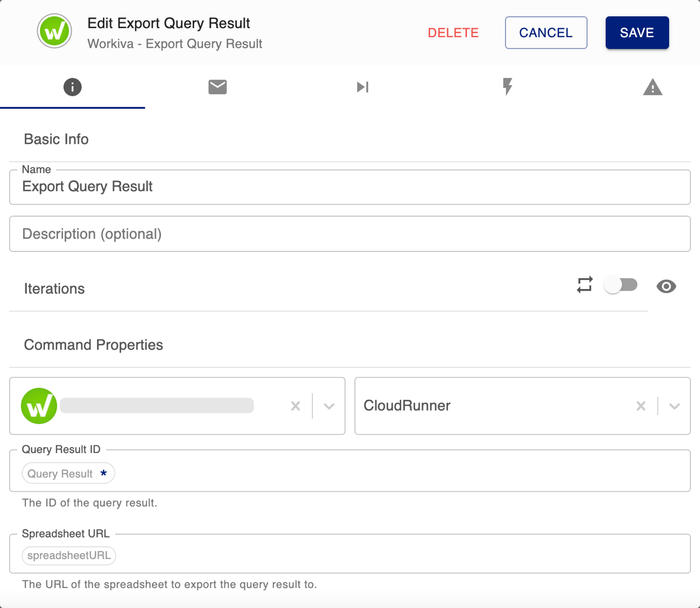Select the lightning bolt trigger tab
This screenshot has width=700, height=608.
click(507, 87)
